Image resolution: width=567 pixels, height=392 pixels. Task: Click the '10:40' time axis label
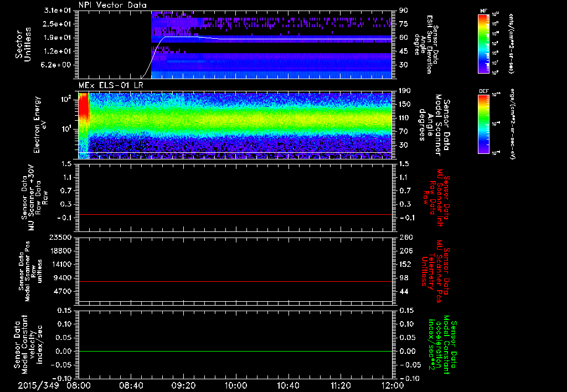point(288,385)
